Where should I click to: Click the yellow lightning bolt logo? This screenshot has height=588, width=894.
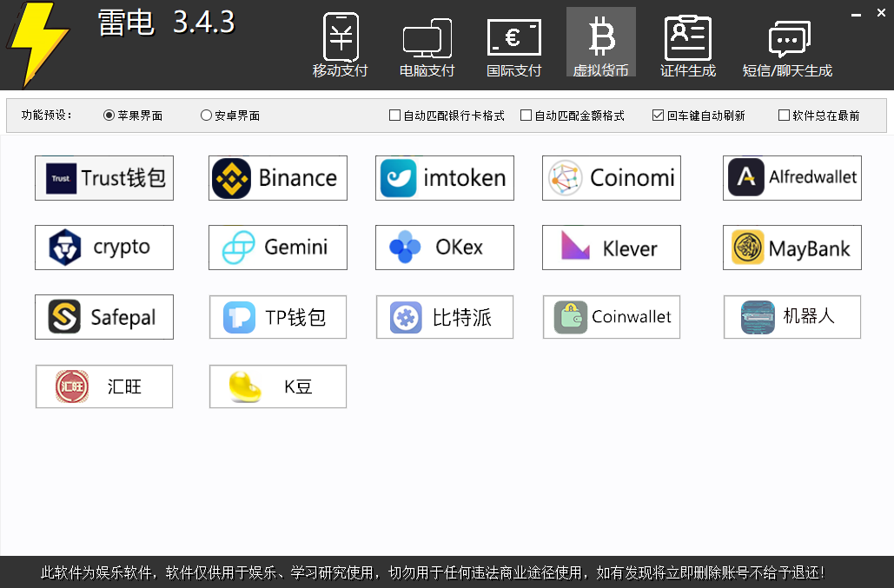pos(39,44)
